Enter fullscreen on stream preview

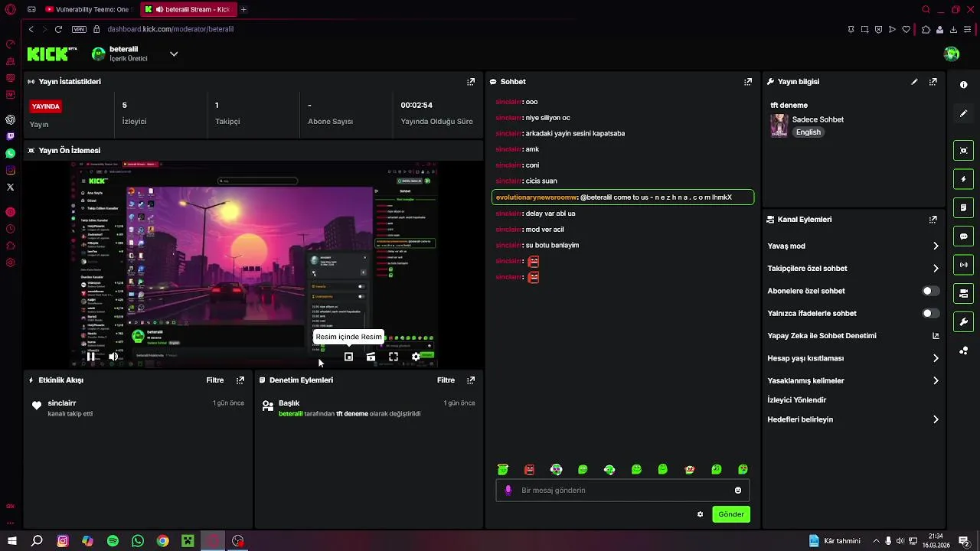click(394, 357)
